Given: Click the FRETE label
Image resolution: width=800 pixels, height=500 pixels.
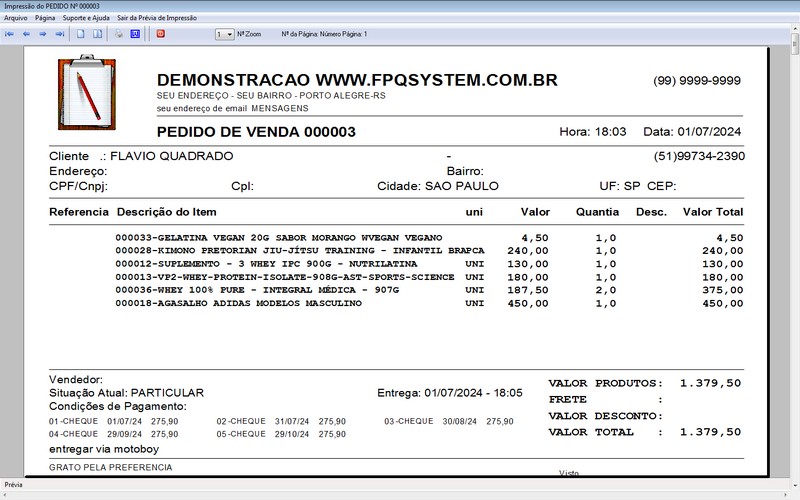Looking at the screenshot, I should (568, 399).
